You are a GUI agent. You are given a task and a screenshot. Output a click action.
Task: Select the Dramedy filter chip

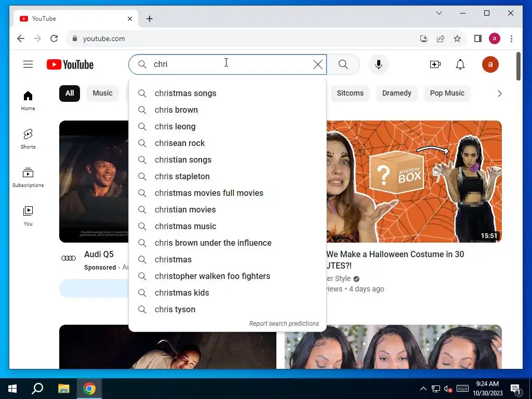coord(396,94)
